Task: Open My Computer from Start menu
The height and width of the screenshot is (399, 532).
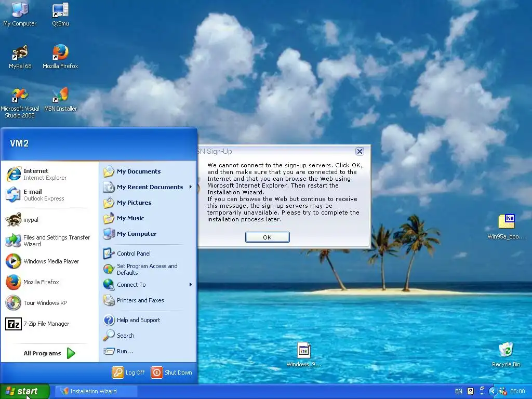Action: coord(148,234)
